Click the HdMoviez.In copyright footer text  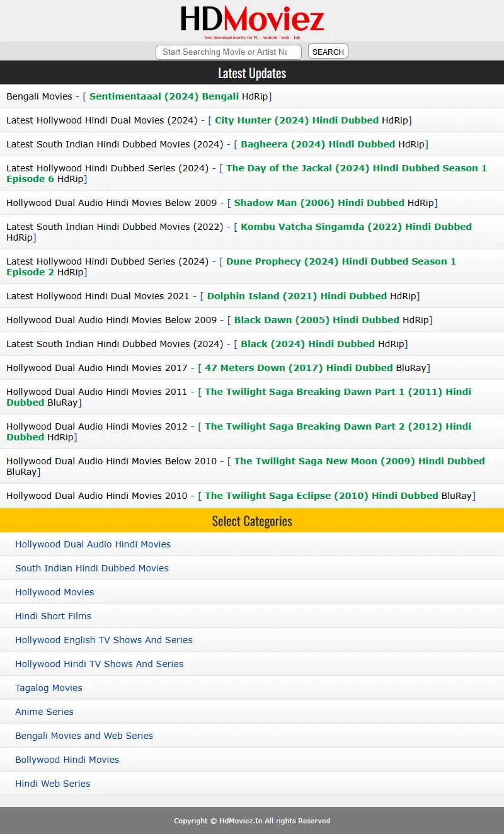[252, 821]
